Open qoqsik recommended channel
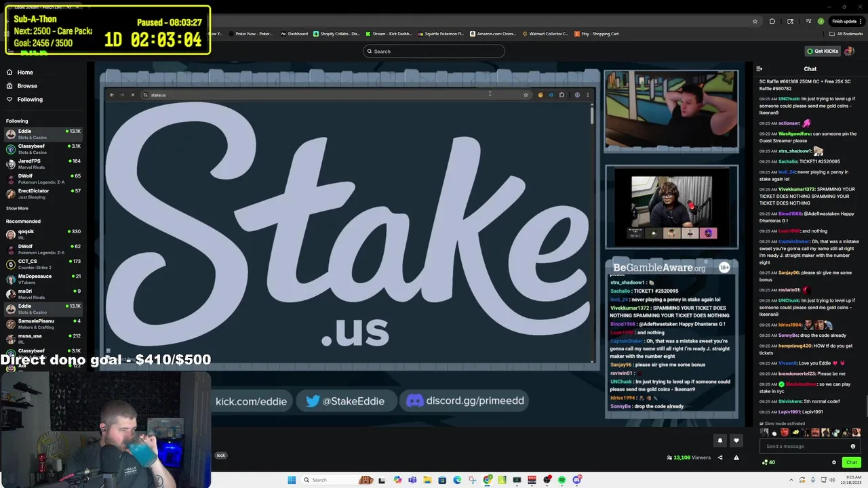868x488 pixels. [43, 234]
